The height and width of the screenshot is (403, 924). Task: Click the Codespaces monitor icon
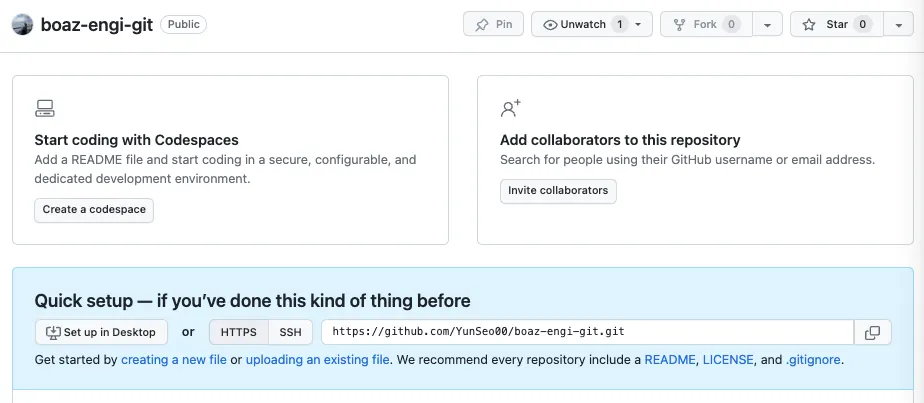coord(44,108)
